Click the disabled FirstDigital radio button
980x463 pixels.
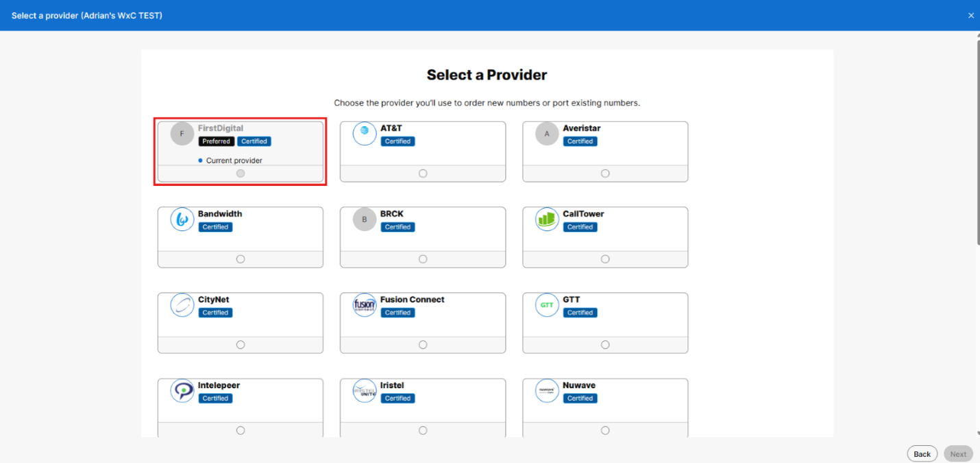pos(241,174)
